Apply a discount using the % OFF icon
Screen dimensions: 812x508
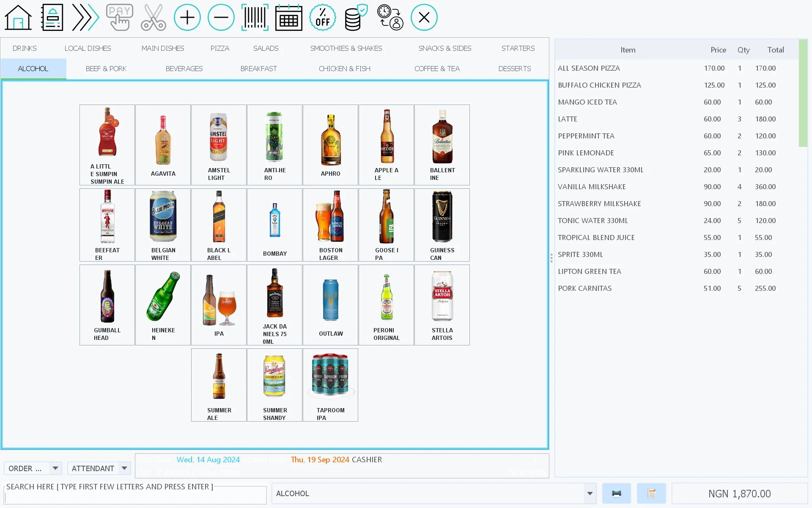pos(322,17)
